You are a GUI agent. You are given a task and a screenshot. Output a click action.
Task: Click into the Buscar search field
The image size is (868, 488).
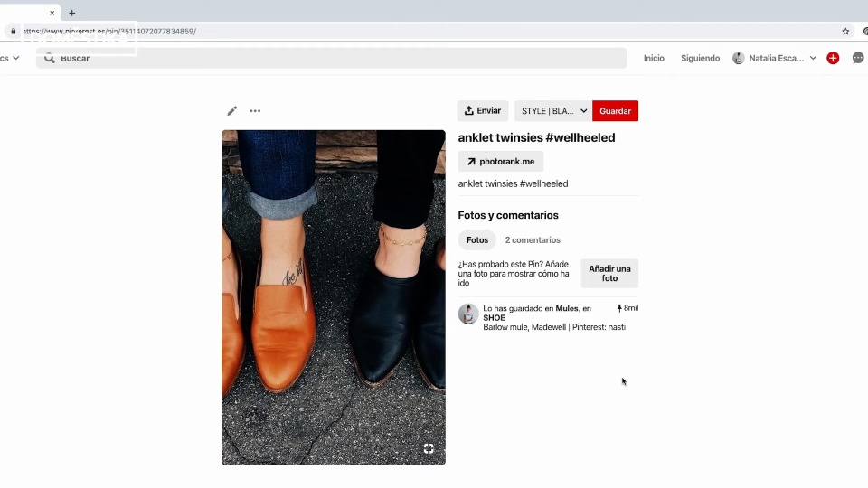[x=335, y=58]
